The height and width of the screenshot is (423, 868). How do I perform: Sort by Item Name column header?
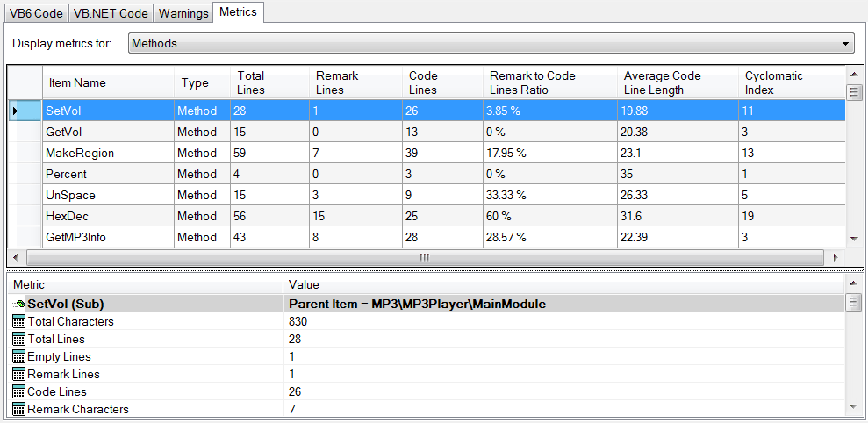(109, 82)
